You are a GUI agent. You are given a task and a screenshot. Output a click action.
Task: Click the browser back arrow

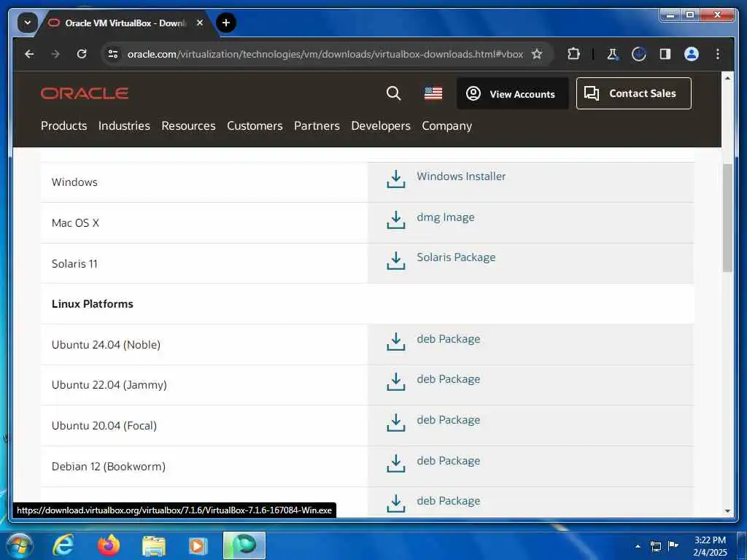tap(29, 54)
